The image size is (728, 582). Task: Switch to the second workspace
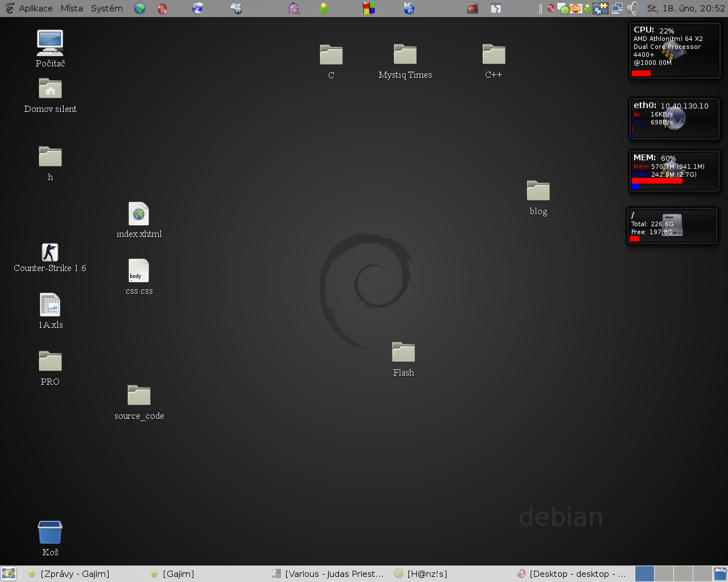(664, 573)
